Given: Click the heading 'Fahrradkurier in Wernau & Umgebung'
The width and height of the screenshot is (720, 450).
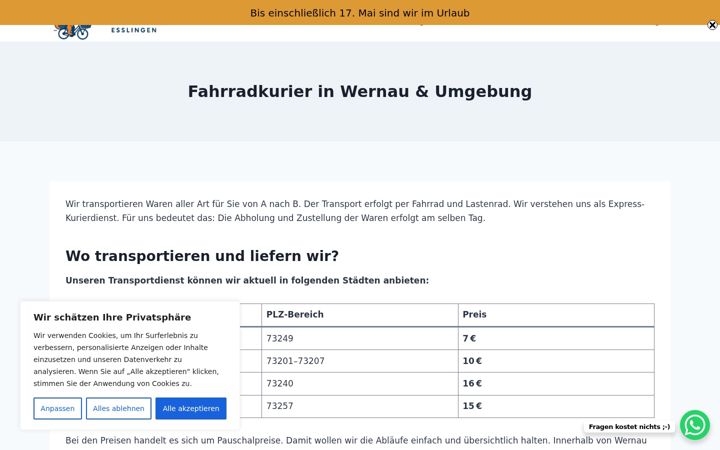Looking at the screenshot, I should 360,91.
